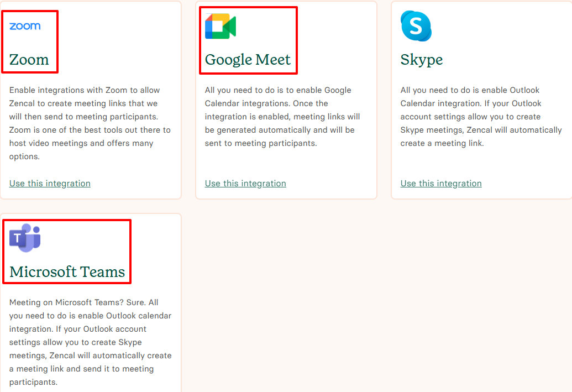Click the Zoom integration card
Screen dimensions: 572x392
(x=91, y=100)
